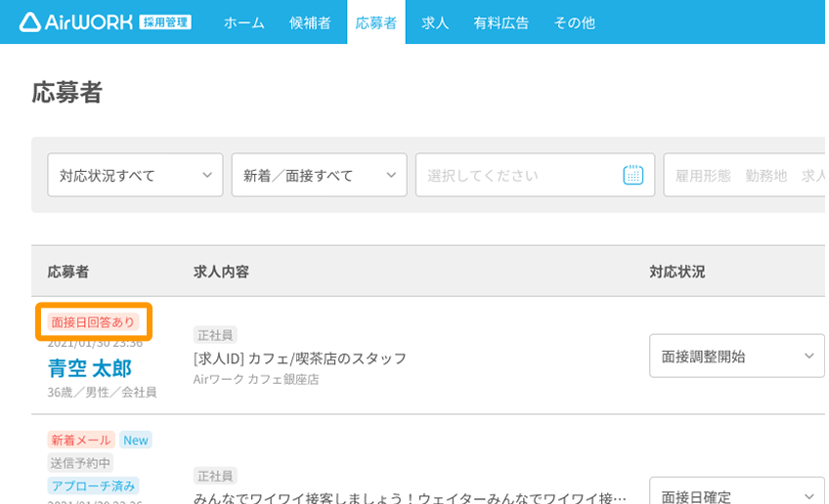Click the 対応状況 column header
829x504 pixels.
click(x=677, y=272)
